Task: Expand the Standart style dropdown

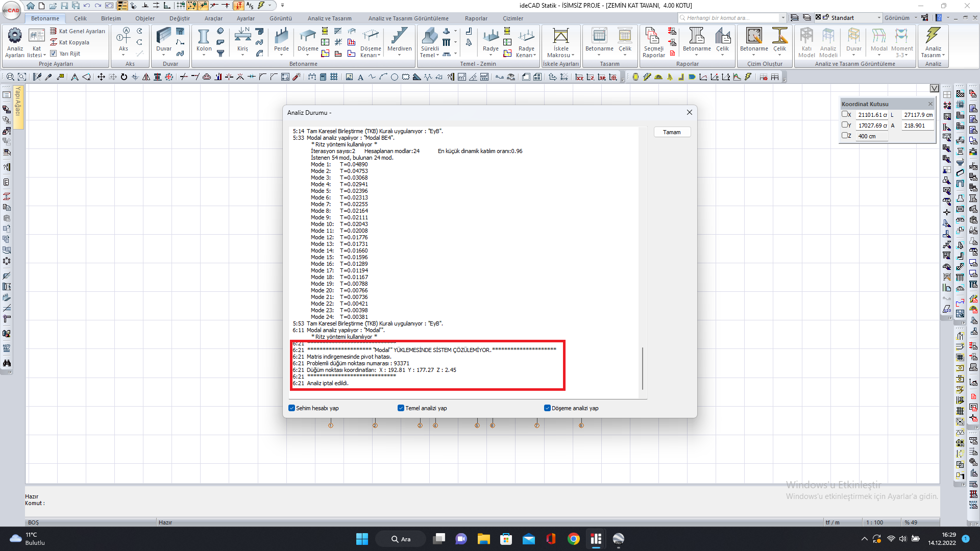Action: [879, 18]
